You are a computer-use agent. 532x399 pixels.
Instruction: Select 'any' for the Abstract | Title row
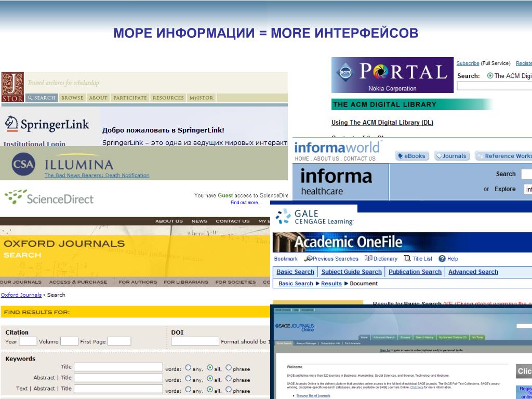click(188, 379)
